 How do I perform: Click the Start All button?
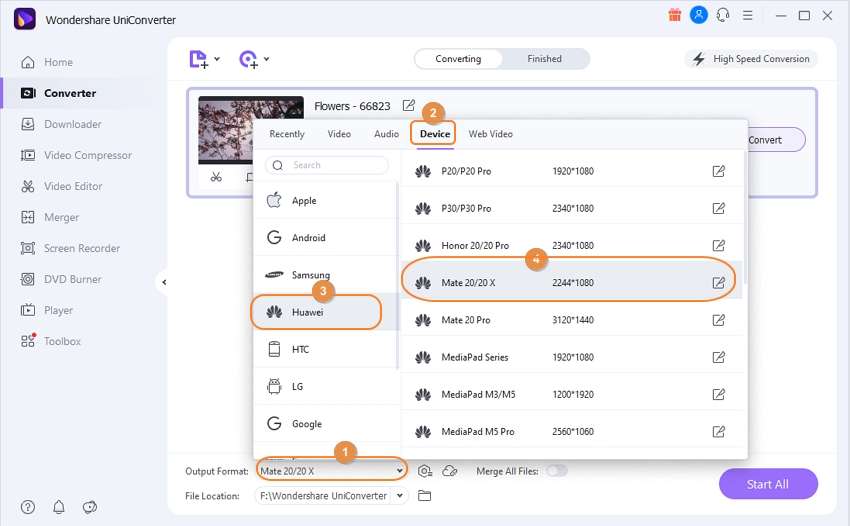point(768,484)
